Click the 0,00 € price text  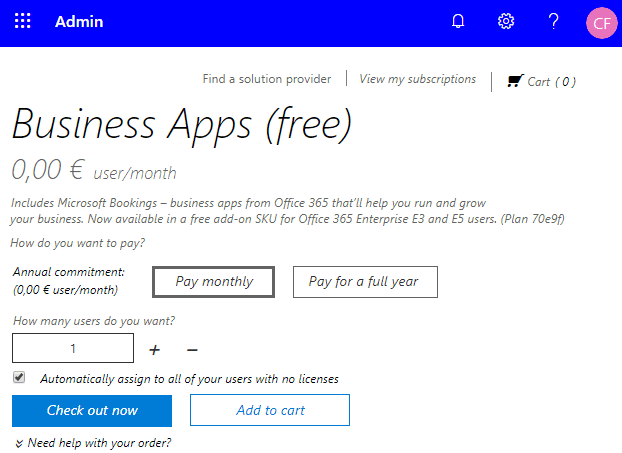48,170
